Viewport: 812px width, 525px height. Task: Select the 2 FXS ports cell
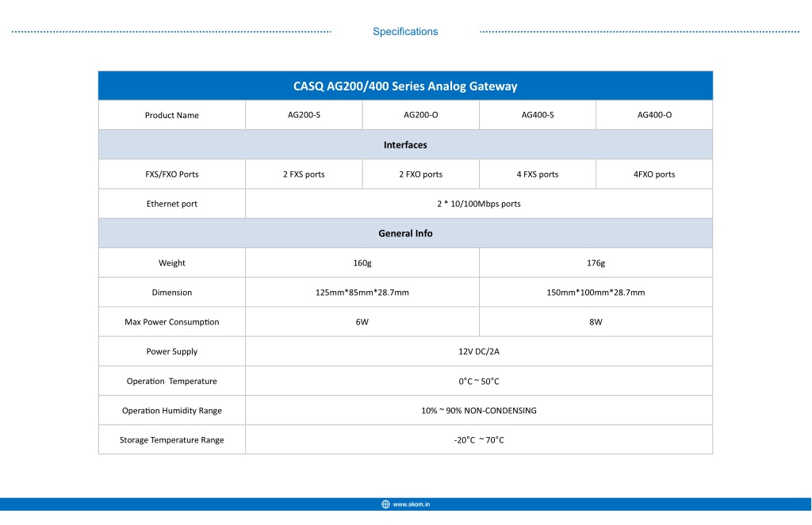click(304, 174)
